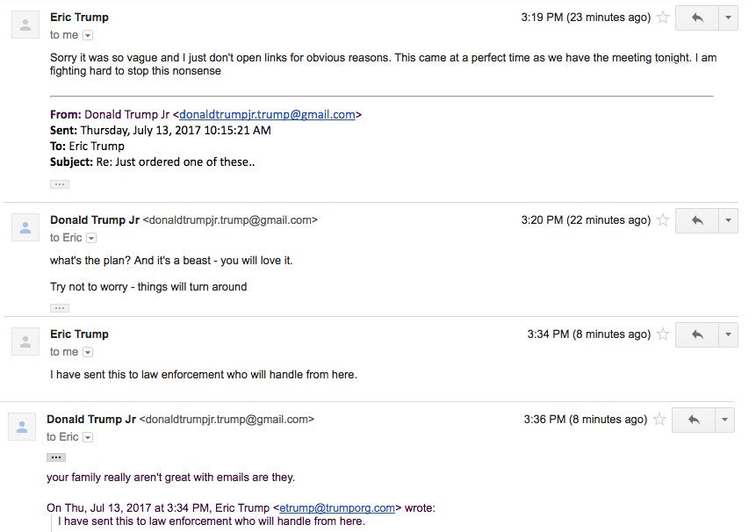Star the 3:19 PM email

[664, 18]
